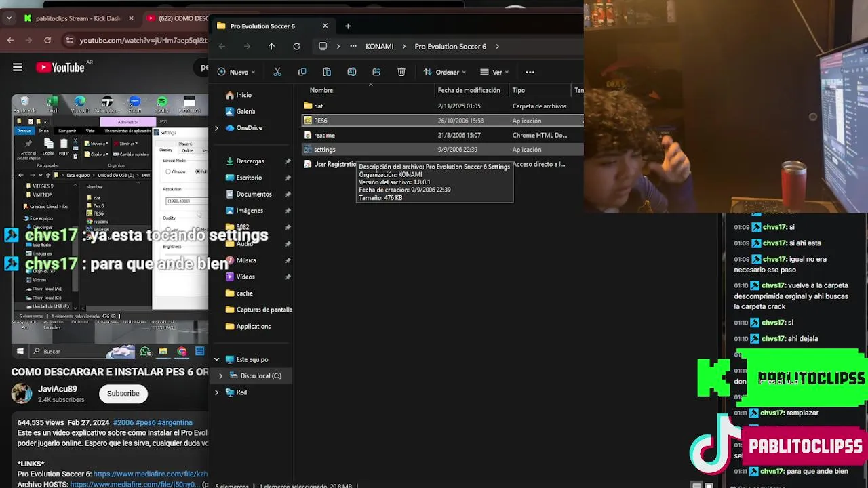This screenshot has width=868, height=488.
Task: Click the Cut icon in Explorer toolbar
Action: 277,72
